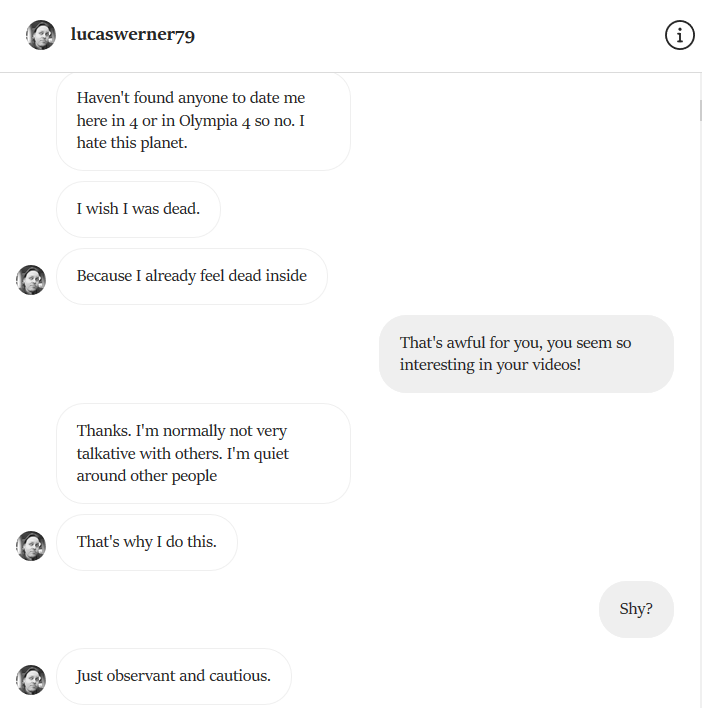Click lucaswerner79 header profile picture
The height and width of the screenshot is (708, 702).
point(41,35)
